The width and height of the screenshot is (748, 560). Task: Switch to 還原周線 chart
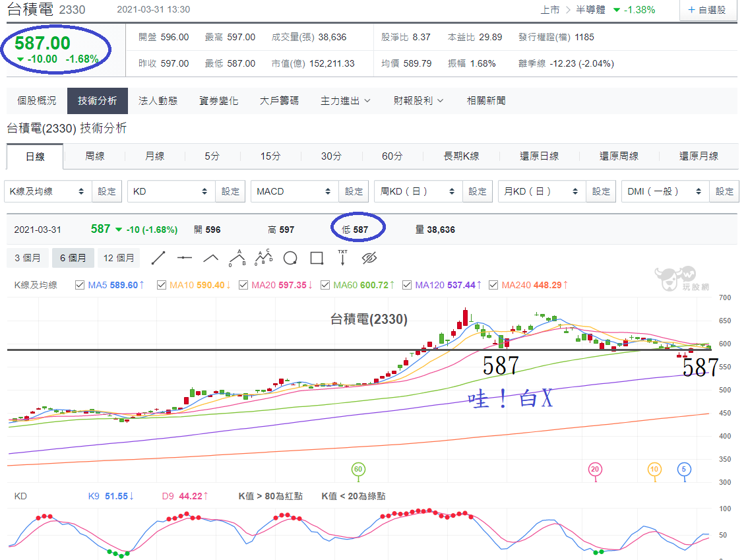tap(619, 156)
